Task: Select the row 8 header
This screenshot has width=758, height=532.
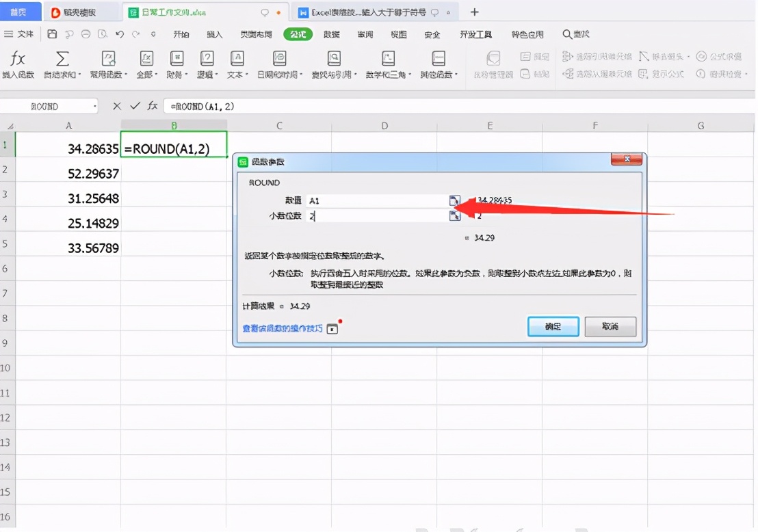Action: point(8,319)
